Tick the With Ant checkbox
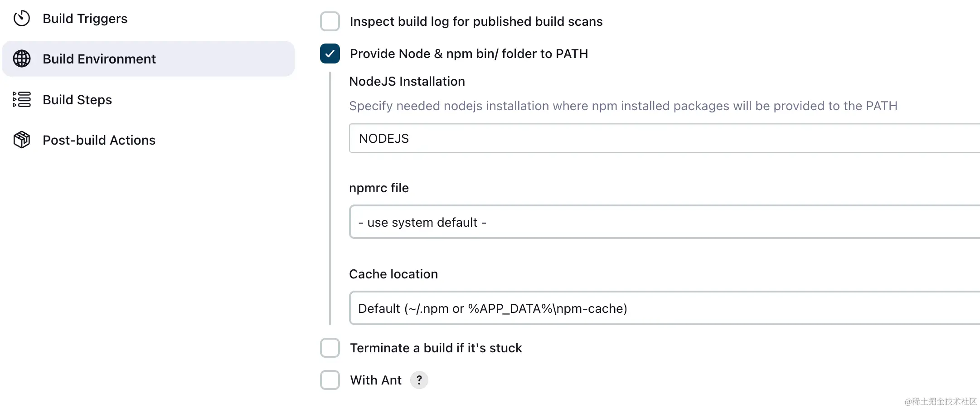This screenshot has height=409, width=980. click(330, 380)
